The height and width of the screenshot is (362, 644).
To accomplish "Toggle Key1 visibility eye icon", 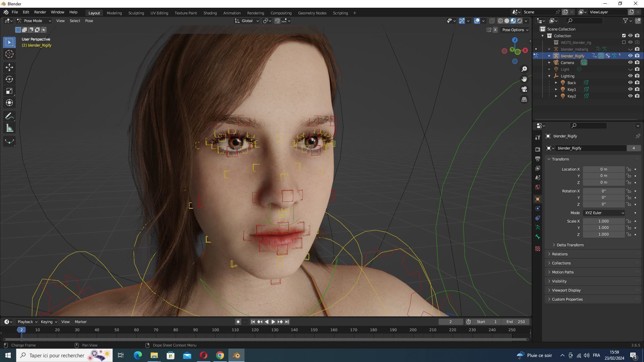I will 630,89.
